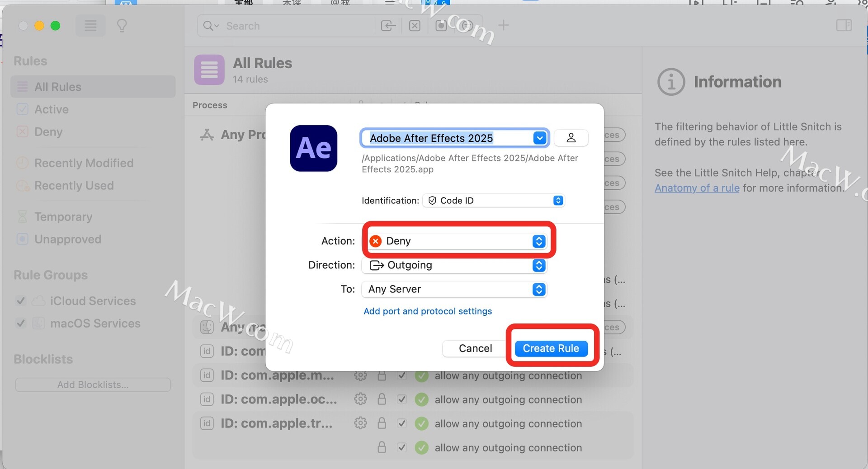Click the After Effects app icon
The width and height of the screenshot is (868, 469).
point(314,148)
